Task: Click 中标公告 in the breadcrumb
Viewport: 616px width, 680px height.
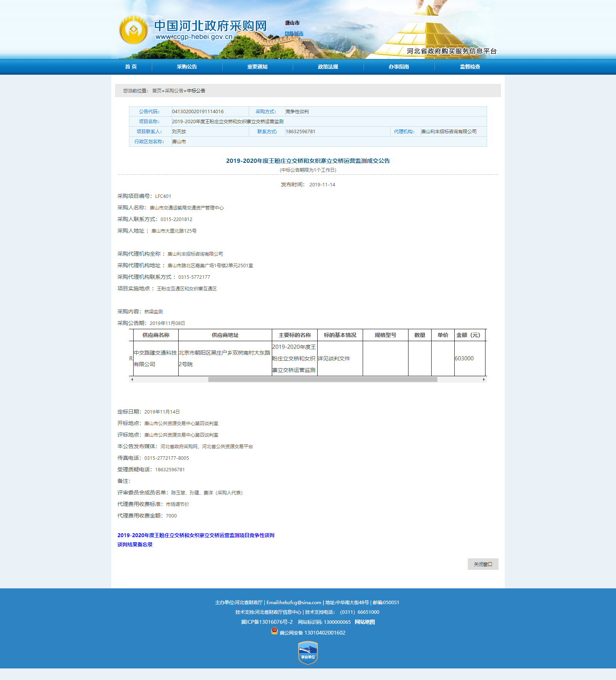Action: (196, 91)
